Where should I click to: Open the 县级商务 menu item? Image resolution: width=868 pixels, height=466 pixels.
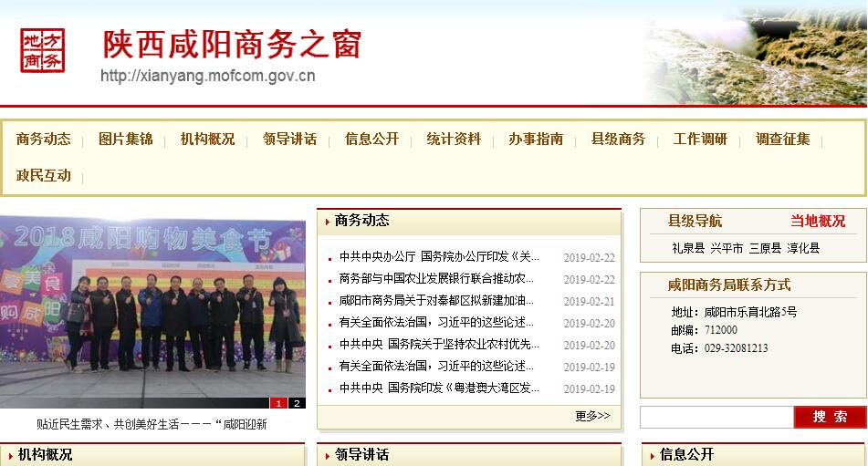(x=618, y=139)
